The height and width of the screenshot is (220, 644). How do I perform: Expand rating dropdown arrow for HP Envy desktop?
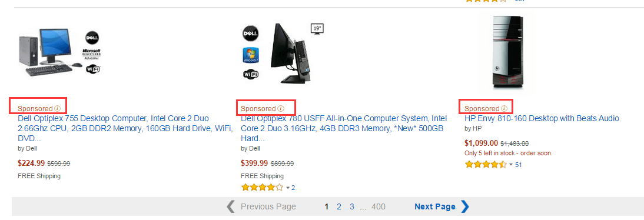click(x=512, y=165)
